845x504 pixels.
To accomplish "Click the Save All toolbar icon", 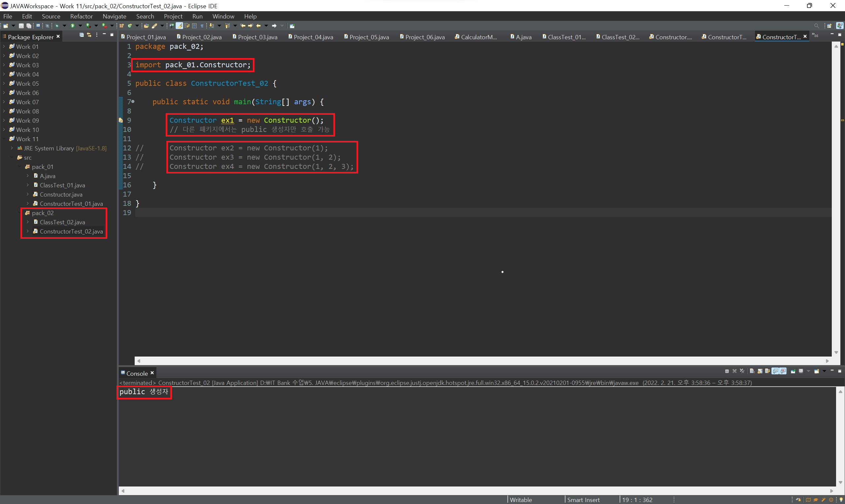I will pyautogui.click(x=29, y=26).
